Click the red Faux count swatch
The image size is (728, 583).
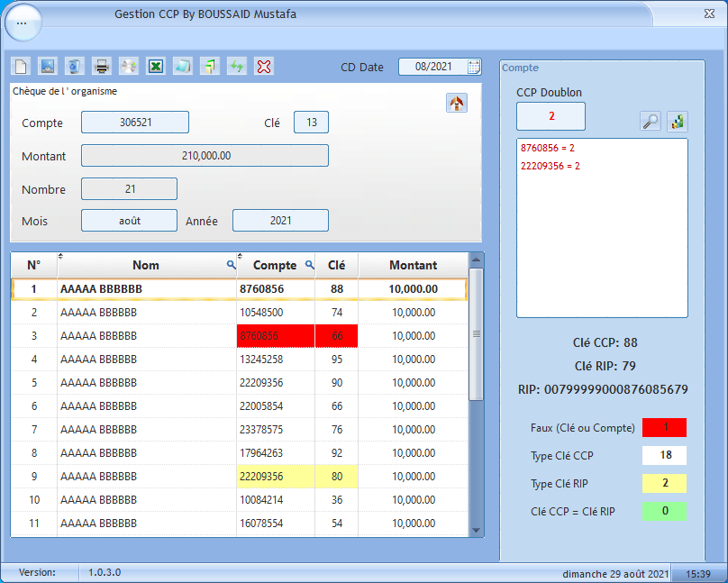coord(666,427)
